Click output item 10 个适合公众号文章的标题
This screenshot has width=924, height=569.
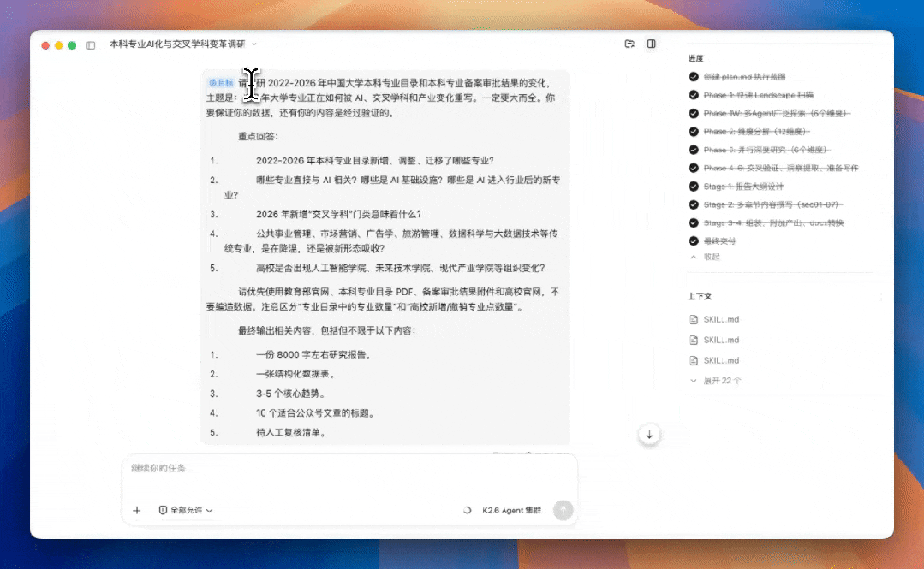coord(316,413)
